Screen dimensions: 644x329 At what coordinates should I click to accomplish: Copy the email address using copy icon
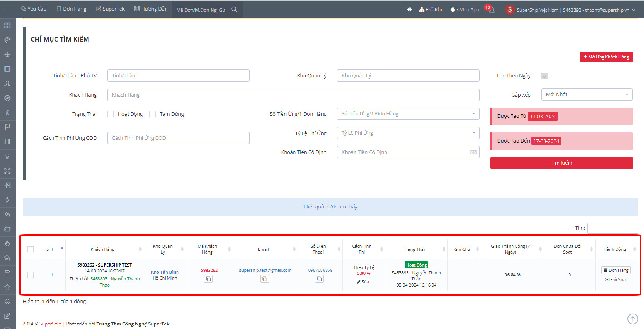pyautogui.click(x=265, y=279)
